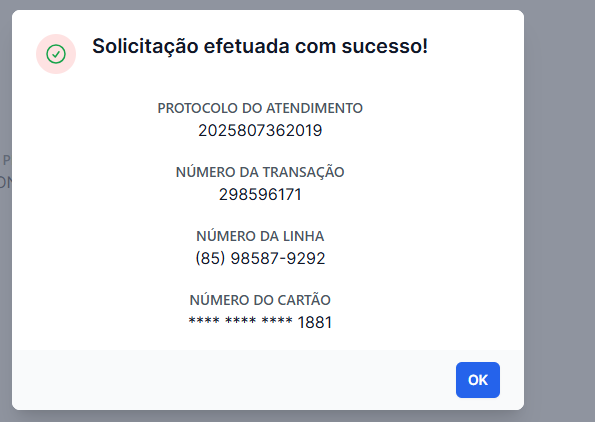Screen dimensions: 595x422
Task: Click the PROTOCOLO DO ATENDIMENTO label
Action: [260, 108]
